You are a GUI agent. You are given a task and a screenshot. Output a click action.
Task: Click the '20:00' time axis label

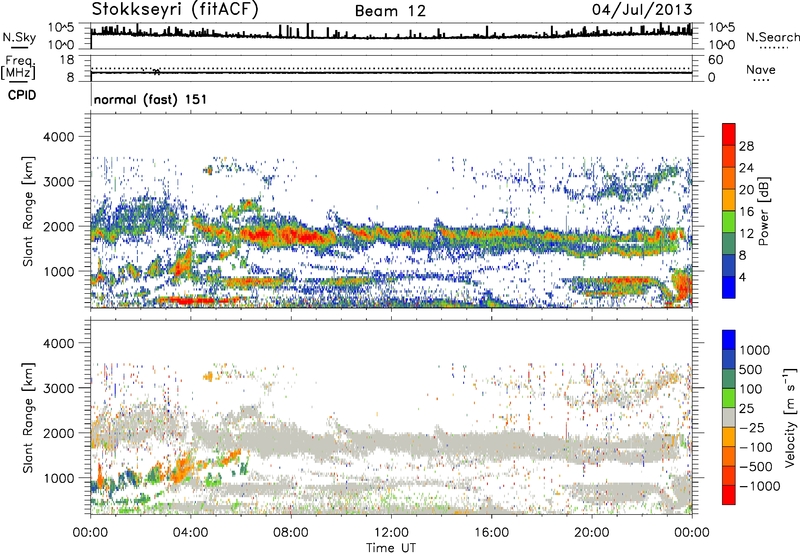click(x=591, y=533)
